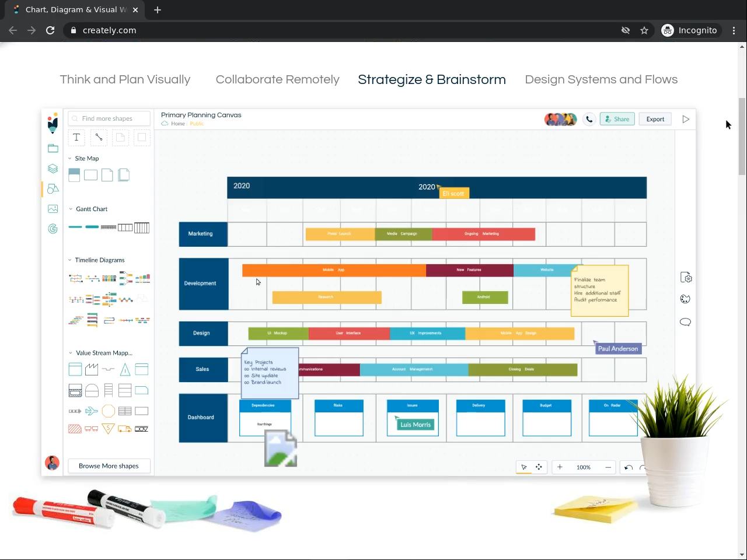
Task: Click the page vertical scrollbar thumb
Action: coord(742,136)
